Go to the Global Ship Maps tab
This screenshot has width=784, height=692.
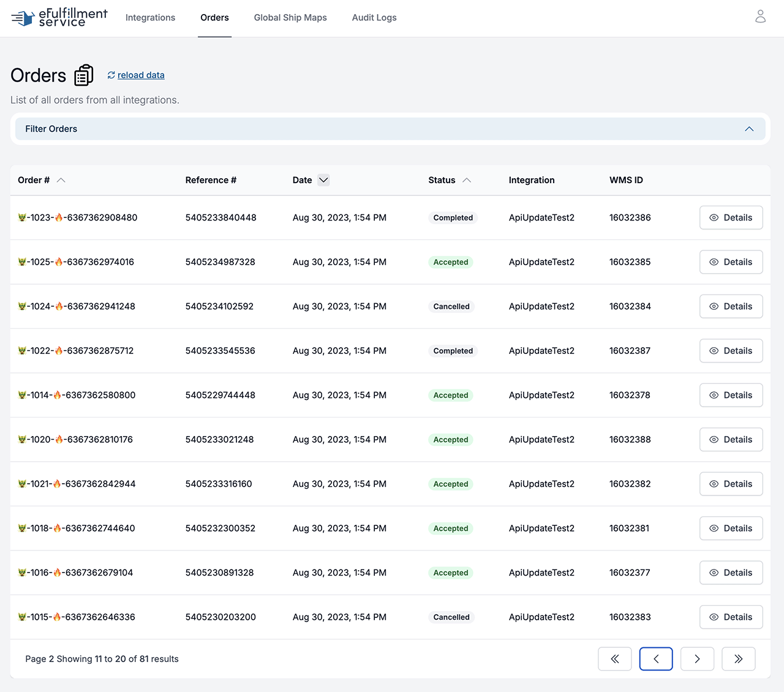point(290,18)
